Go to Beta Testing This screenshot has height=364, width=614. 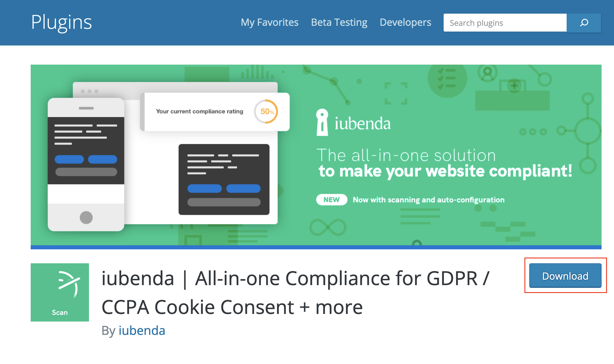[339, 22]
